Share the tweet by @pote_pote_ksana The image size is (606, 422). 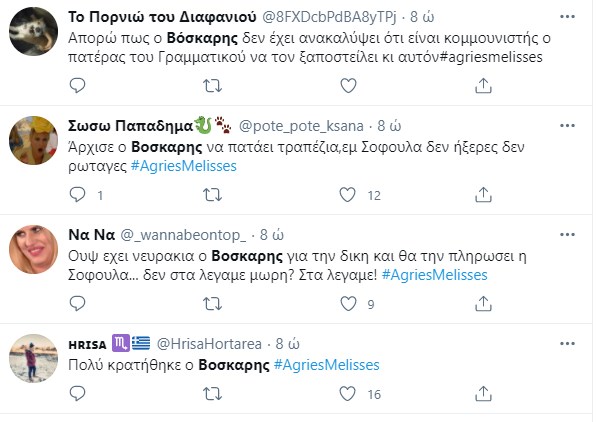484,195
